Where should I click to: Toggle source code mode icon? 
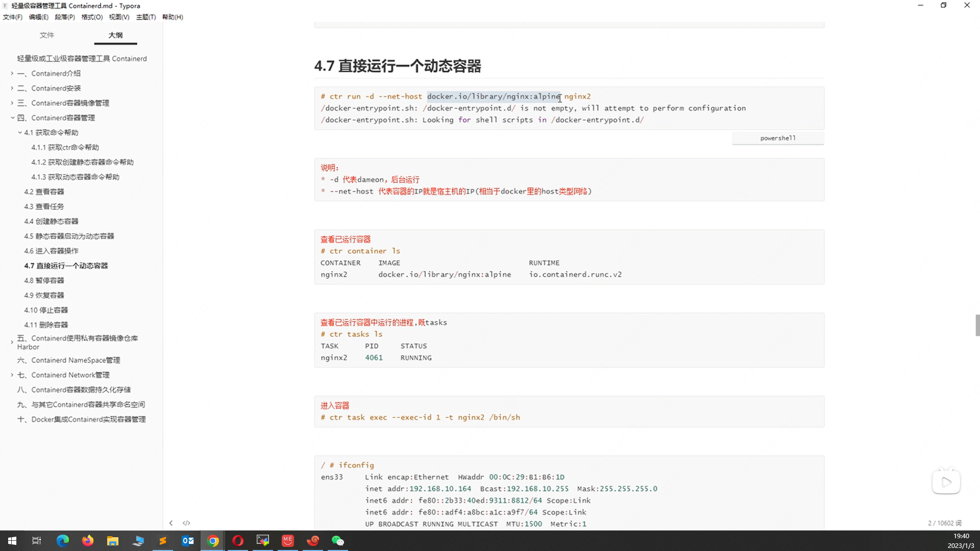(186, 523)
